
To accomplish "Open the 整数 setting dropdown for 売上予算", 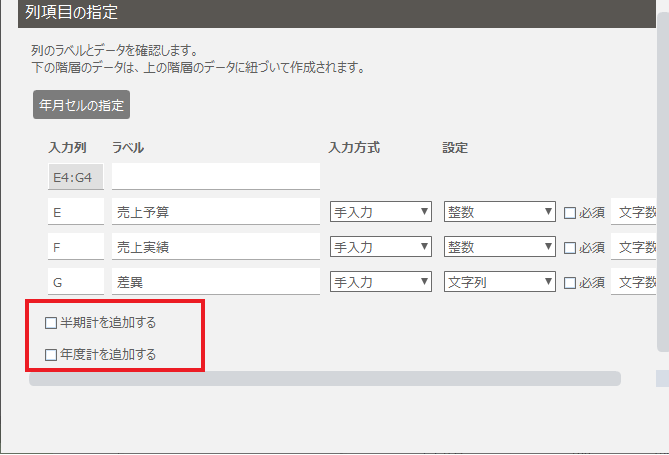I will [499, 212].
